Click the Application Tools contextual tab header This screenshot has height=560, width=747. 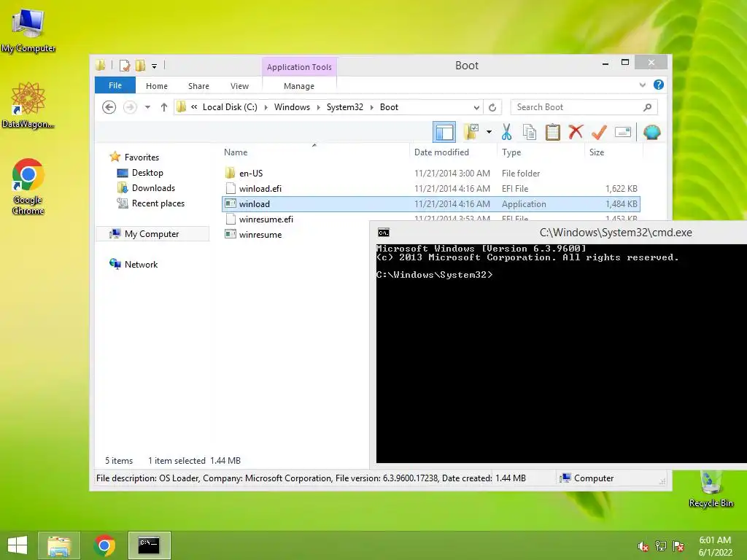299,67
